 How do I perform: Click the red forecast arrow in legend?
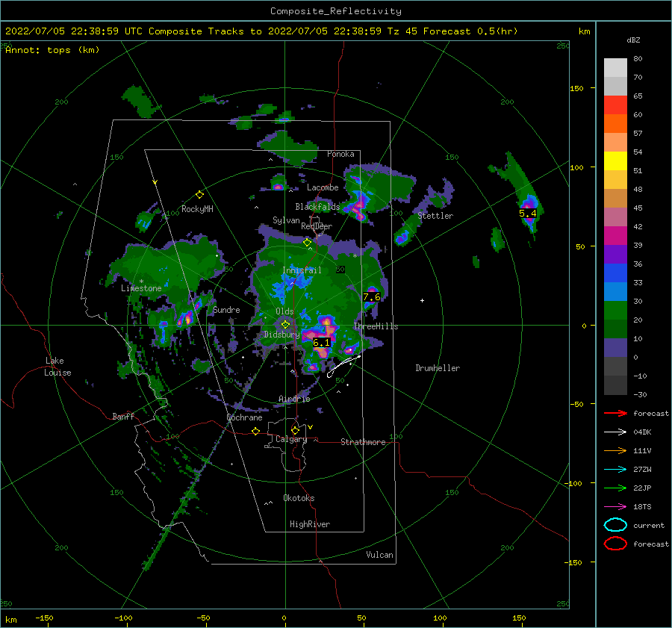[615, 413]
